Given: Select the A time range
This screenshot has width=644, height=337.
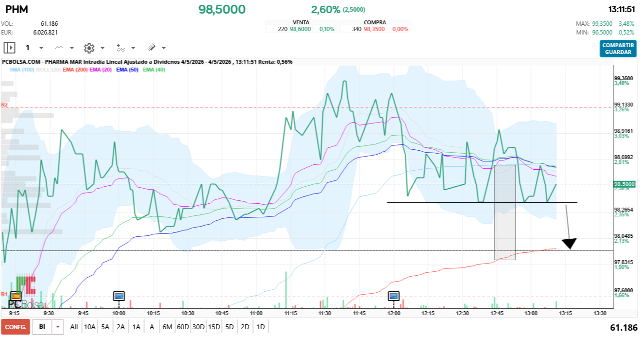Looking at the screenshot, I should 152,327.
